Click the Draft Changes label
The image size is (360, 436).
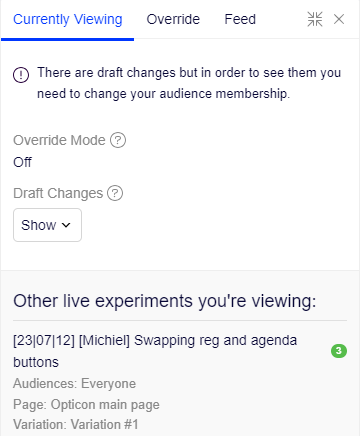click(58, 193)
